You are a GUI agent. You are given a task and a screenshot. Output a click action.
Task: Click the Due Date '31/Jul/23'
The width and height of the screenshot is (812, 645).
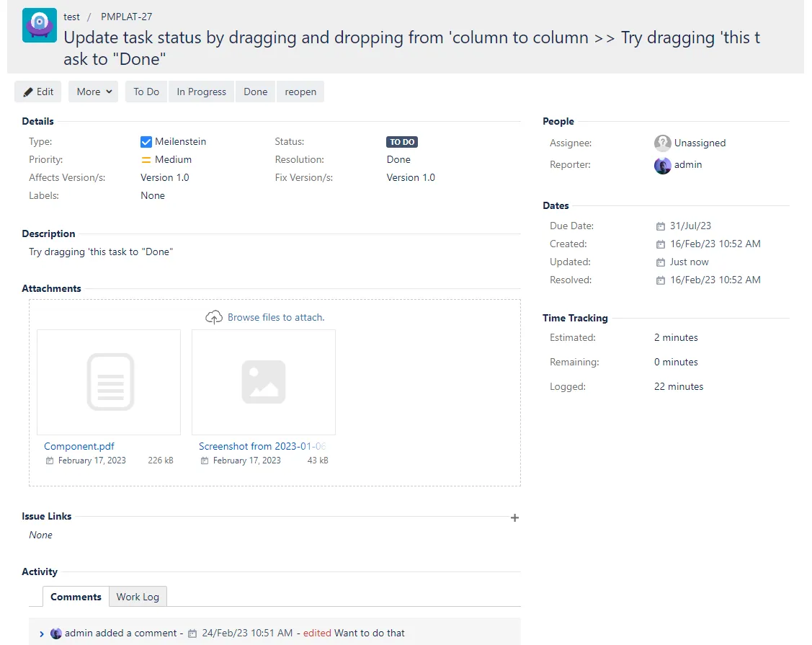pyautogui.click(x=690, y=226)
